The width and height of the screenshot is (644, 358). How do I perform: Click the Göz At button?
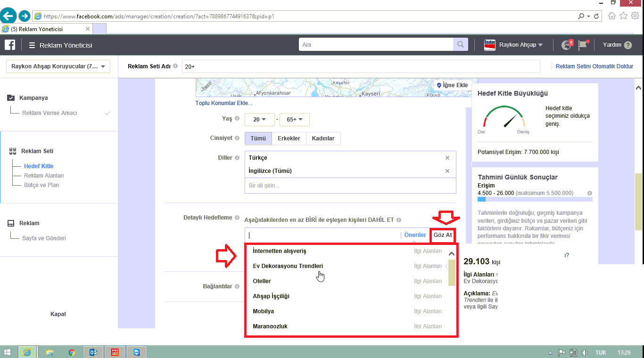tap(443, 235)
